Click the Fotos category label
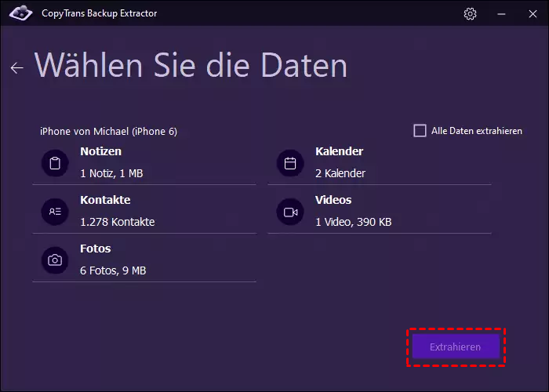The width and height of the screenshot is (549, 392). pyautogui.click(x=96, y=249)
